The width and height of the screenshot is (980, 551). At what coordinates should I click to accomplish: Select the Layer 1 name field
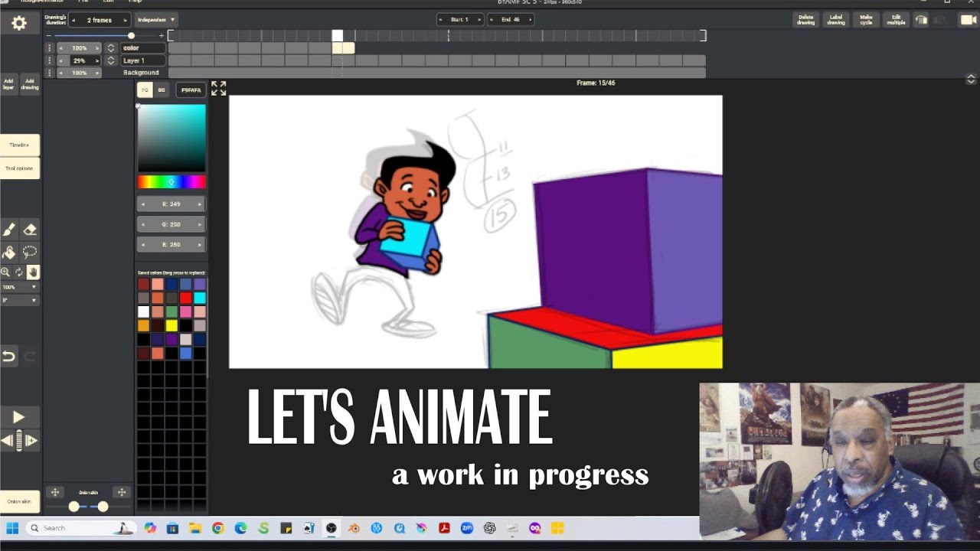143,60
